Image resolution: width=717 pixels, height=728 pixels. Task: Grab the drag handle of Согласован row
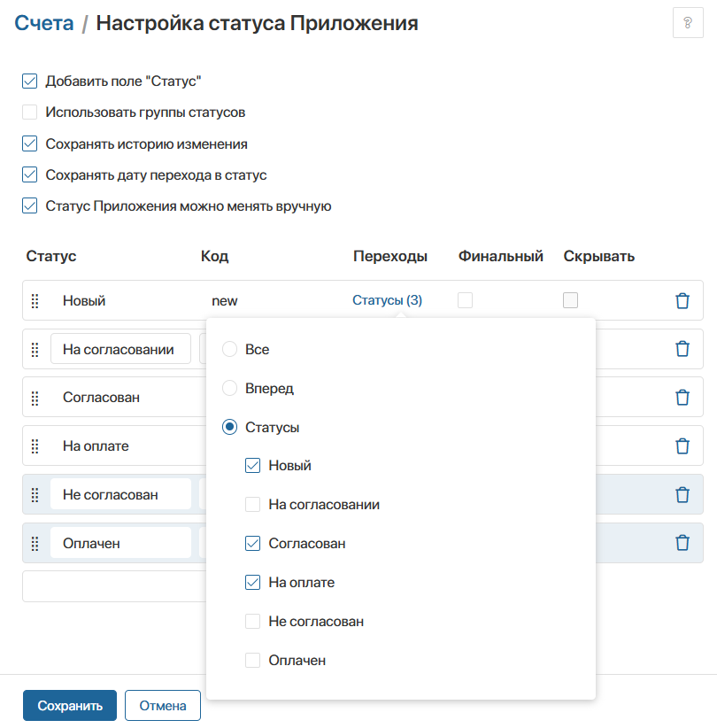[35, 398]
